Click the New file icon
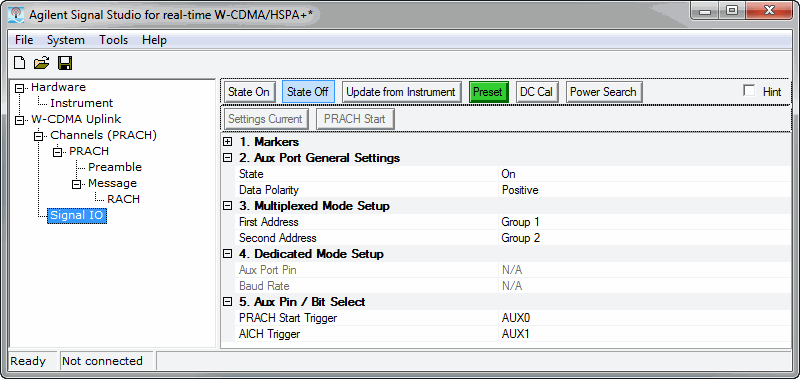This screenshot has width=800, height=379. pos(19,63)
